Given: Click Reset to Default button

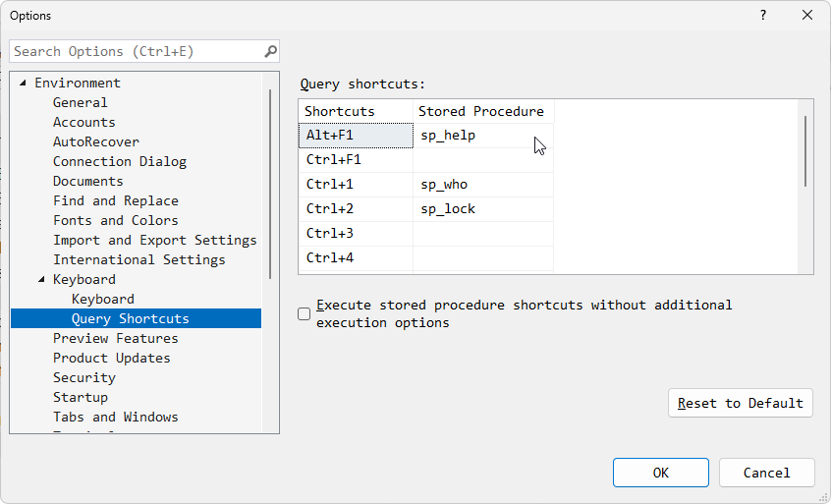Looking at the screenshot, I should pos(741,403).
